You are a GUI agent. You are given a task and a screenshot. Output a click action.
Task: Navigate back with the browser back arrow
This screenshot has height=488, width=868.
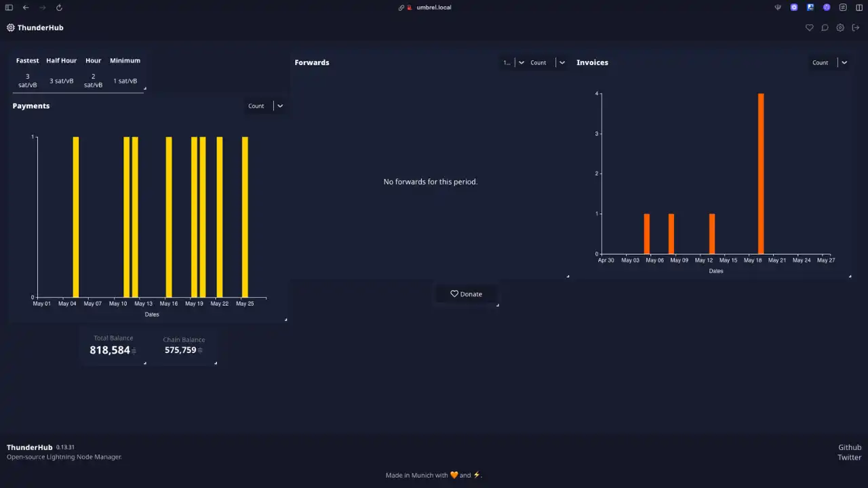tap(26, 7)
